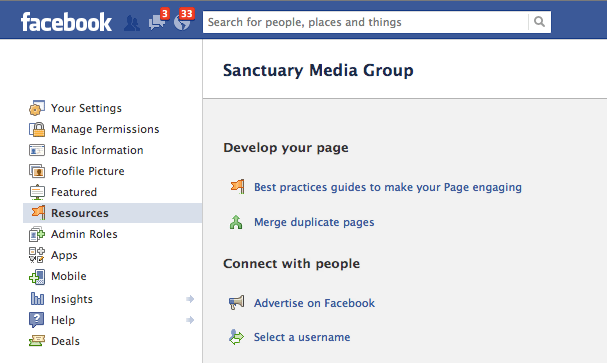Click the Basic Information card icon
The width and height of the screenshot is (607, 363).
pos(37,150)
